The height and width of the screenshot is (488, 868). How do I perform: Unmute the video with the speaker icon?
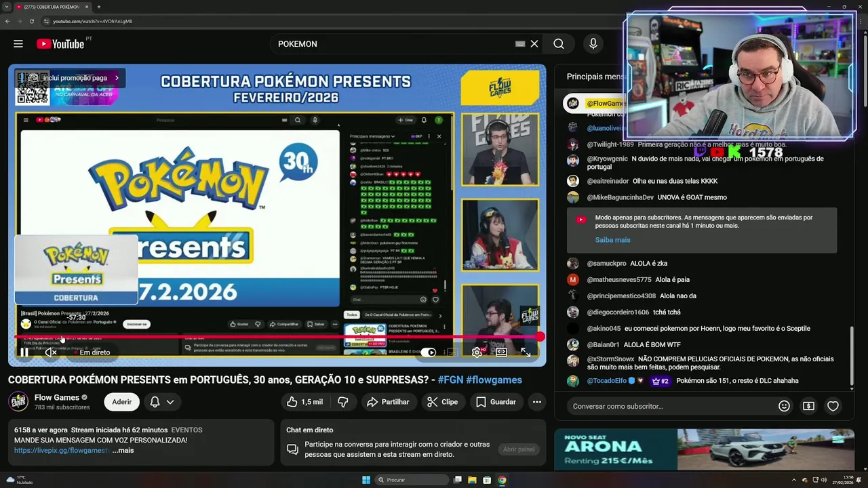click(x=51, y=352)
